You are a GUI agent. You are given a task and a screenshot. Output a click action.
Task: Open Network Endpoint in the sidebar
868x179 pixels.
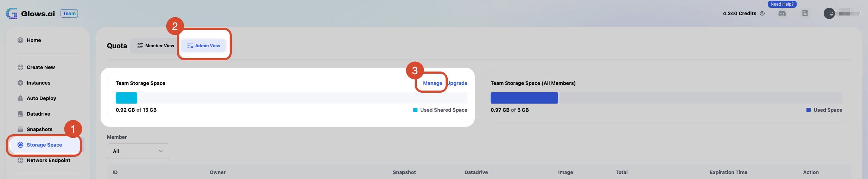point(49,160)
